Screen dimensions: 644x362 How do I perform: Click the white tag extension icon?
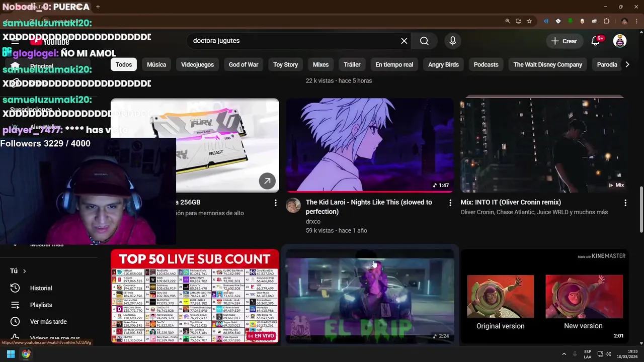tap(558, 21)
